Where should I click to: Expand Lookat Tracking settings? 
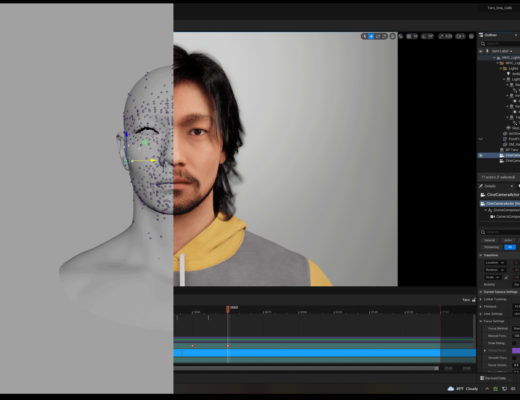pyautogui.click(x=481, y=299)
